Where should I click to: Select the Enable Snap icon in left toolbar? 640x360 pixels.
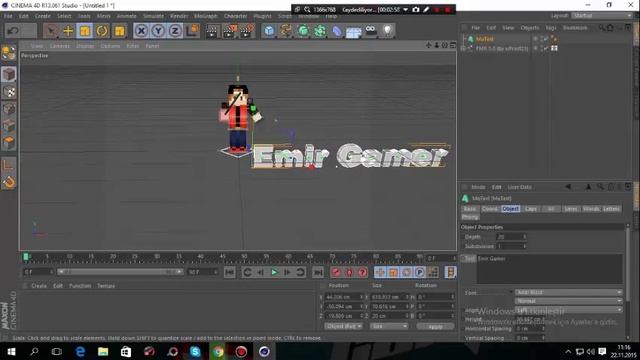(9, 182)
